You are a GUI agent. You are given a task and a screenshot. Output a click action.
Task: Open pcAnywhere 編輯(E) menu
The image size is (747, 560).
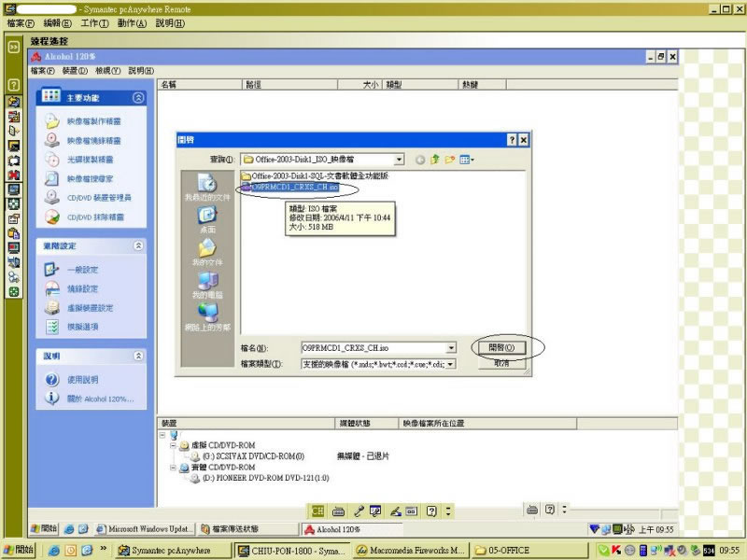tap(57, 23)
